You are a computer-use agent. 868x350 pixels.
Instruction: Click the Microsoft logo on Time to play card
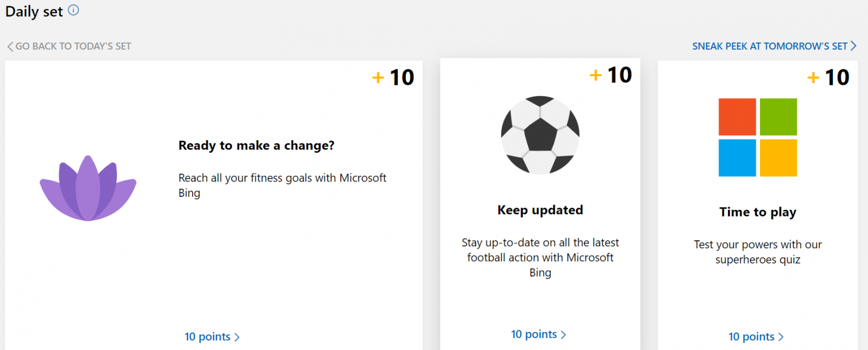point(757,137)
